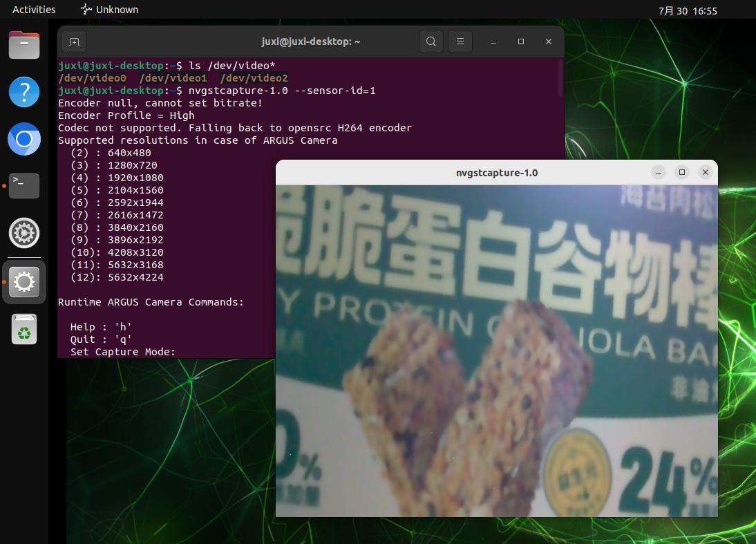Open the Files app in the dock
This screenshot has height=544, width=756.
(24, 45)
